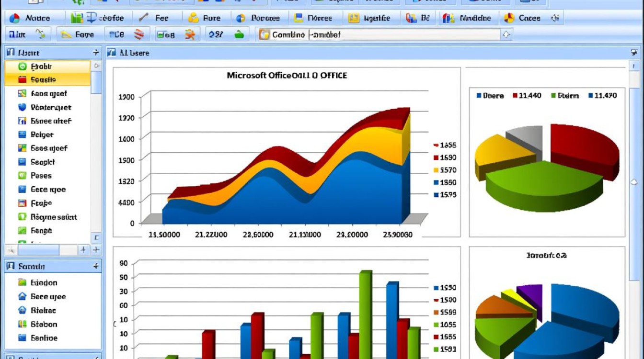Click the chart icon beside Bsnee nlkef
644x359 pixels.
22,121
